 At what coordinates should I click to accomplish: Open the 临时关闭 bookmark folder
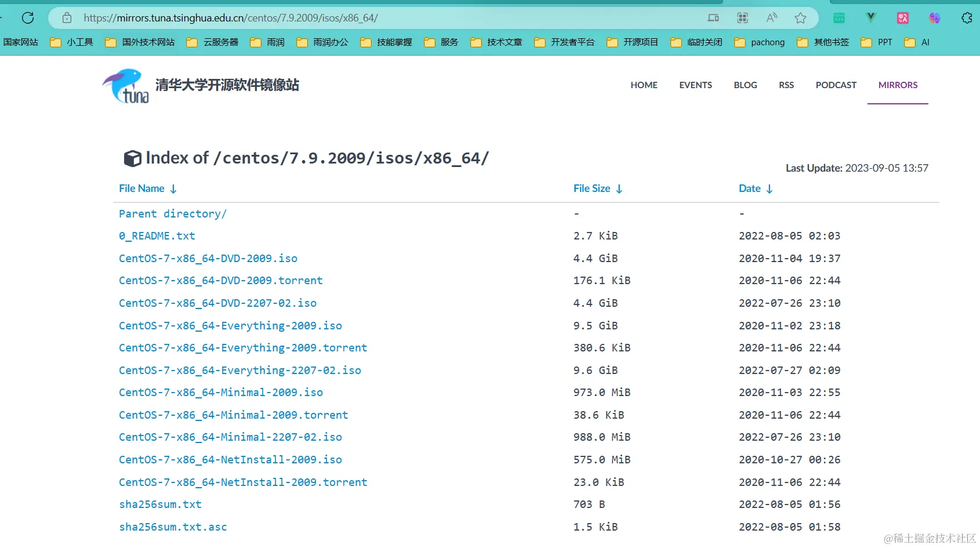696,42
